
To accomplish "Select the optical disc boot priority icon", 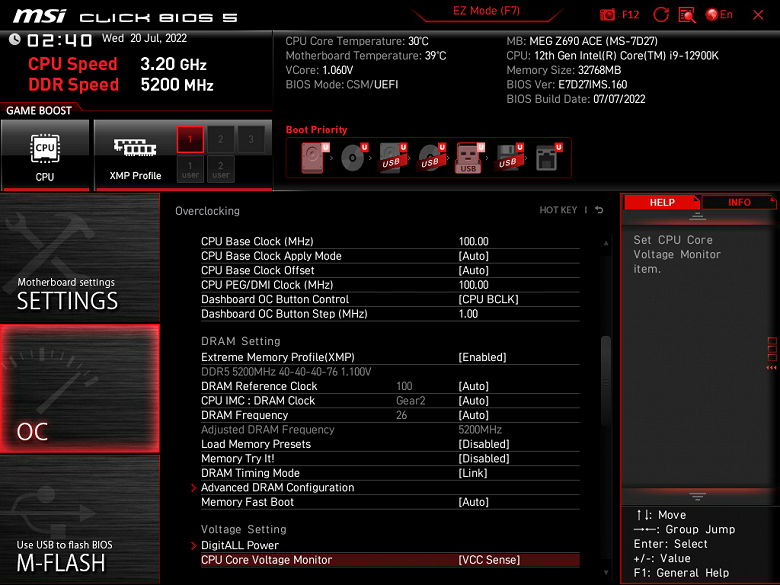I will [x=353, y=158].
